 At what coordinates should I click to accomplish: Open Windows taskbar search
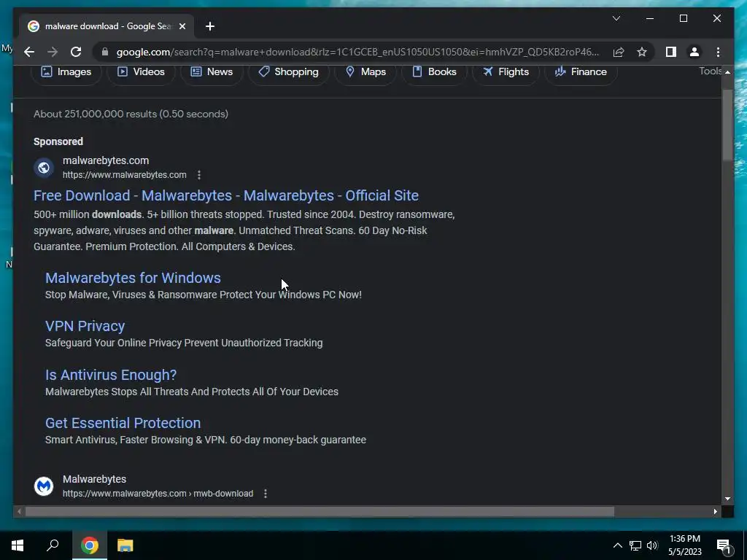[x=53, y=545]
